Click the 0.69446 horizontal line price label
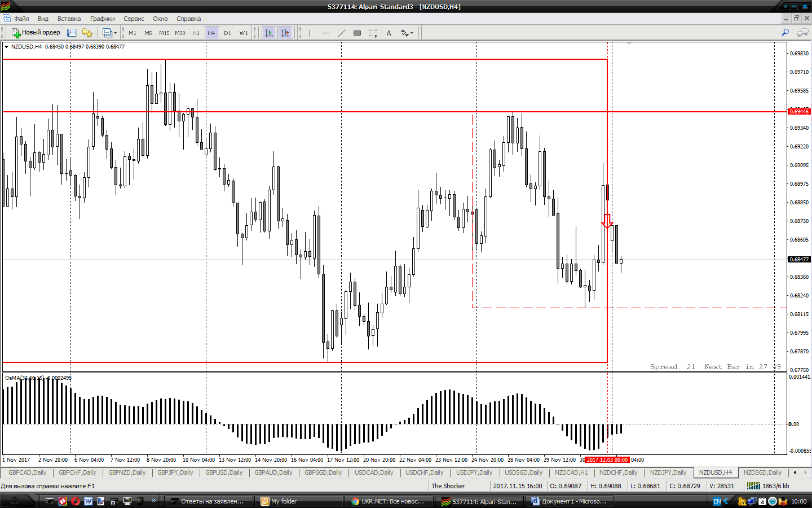 799,112
